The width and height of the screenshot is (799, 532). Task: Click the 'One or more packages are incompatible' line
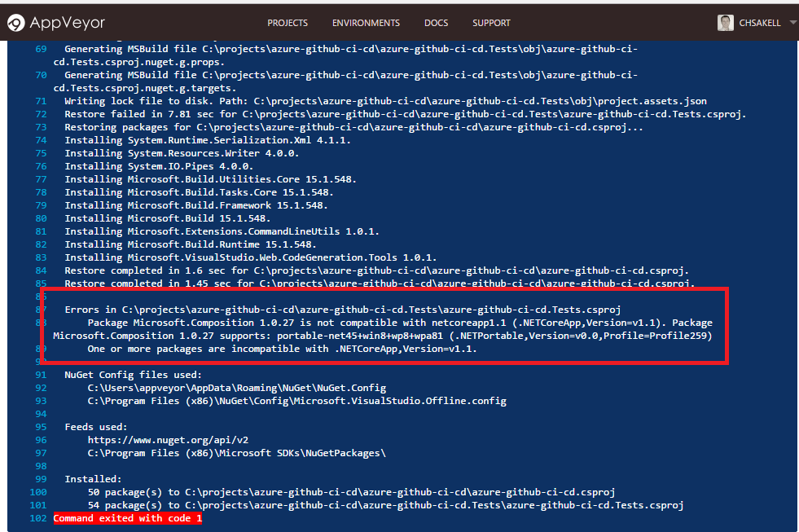(x=282, y=349)
